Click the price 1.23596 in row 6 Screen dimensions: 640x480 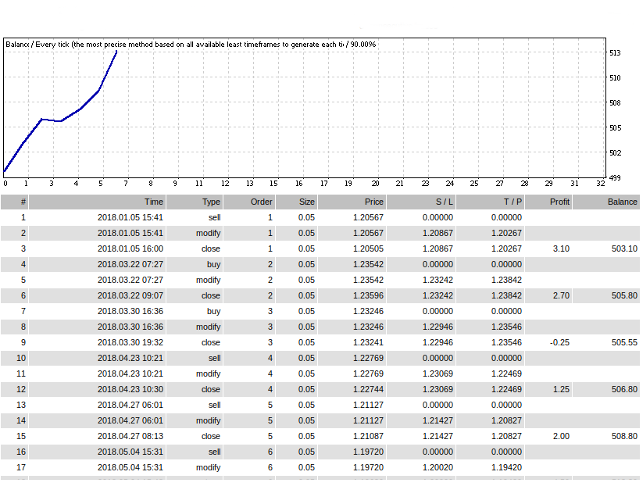click(363, 295)
